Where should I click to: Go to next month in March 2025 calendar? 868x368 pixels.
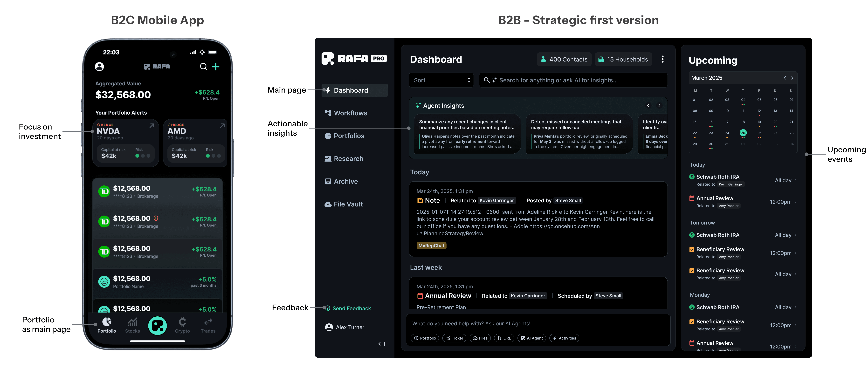click(792, 78)
